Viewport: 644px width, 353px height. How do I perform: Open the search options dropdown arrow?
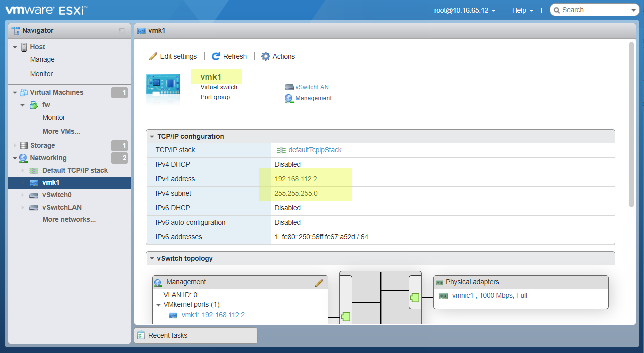tap(633, 11)
